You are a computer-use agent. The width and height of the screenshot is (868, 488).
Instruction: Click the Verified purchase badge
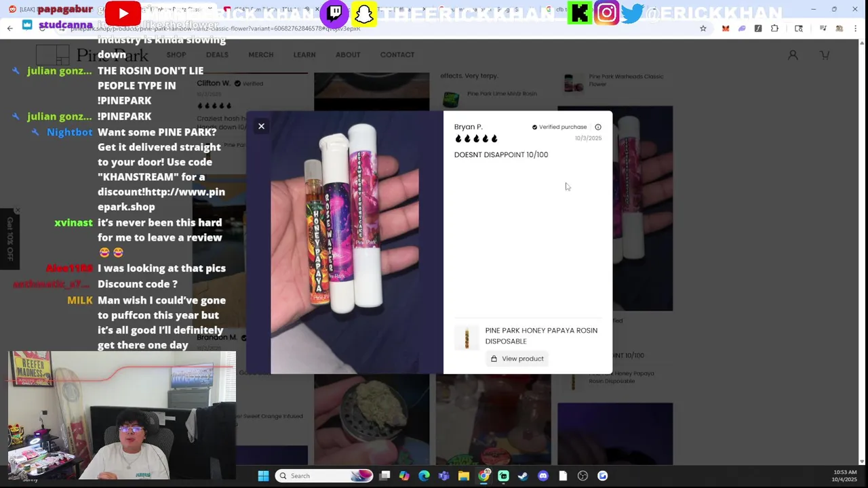[x=559, y=127]
